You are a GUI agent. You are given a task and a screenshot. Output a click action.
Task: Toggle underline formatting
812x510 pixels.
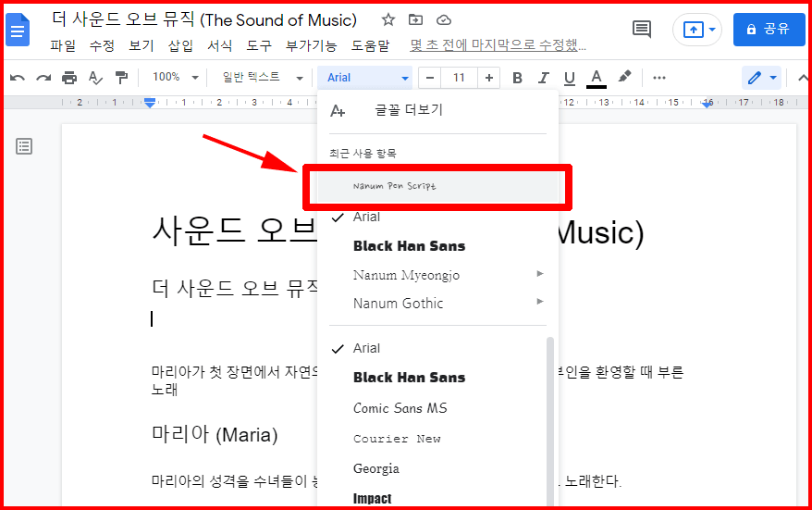point(570,78)
